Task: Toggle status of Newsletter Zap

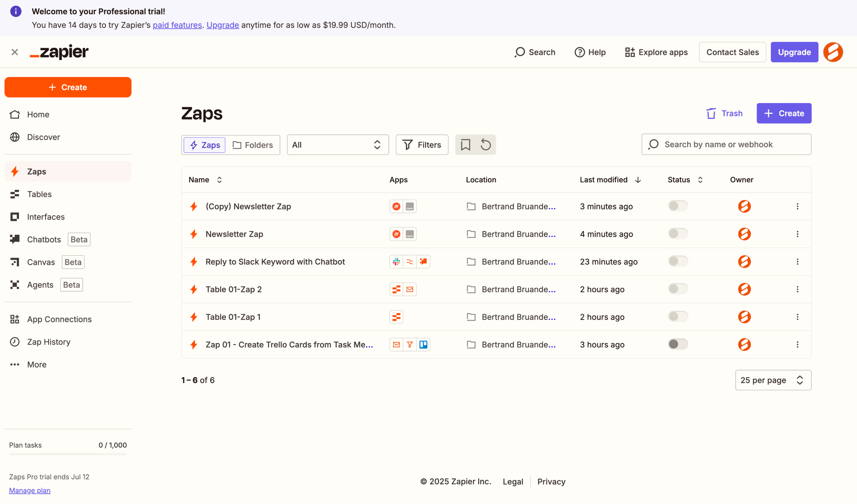Action: coord(677,234)
